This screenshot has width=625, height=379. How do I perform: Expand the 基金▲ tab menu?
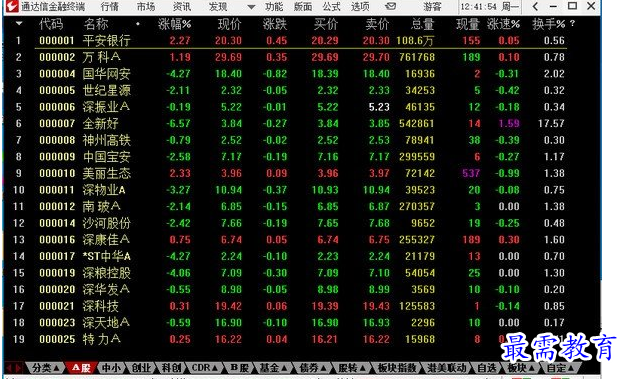coord(272,367)
